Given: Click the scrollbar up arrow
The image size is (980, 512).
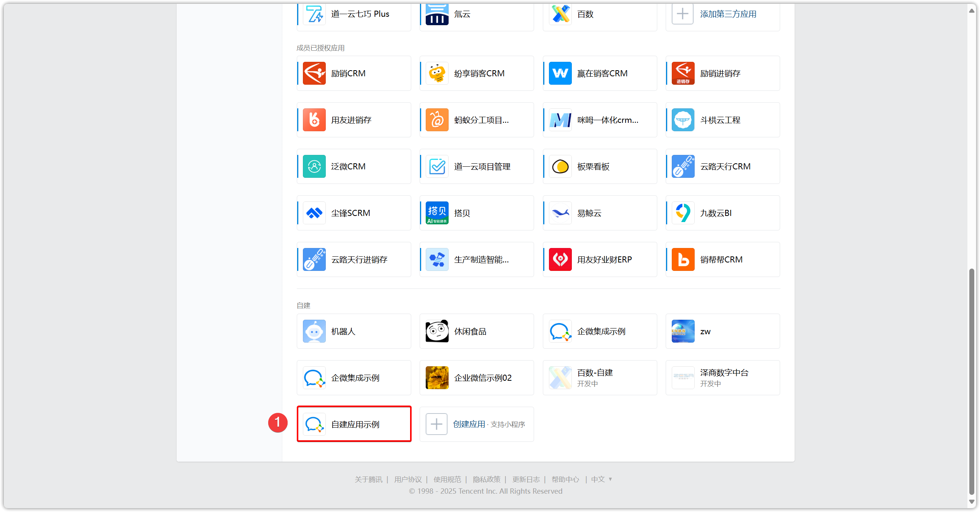Looking at the screenshot, I should 972,11.
